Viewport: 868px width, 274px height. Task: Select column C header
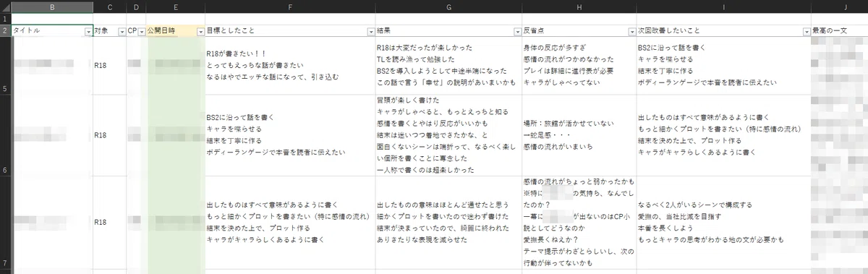(109, 7)
